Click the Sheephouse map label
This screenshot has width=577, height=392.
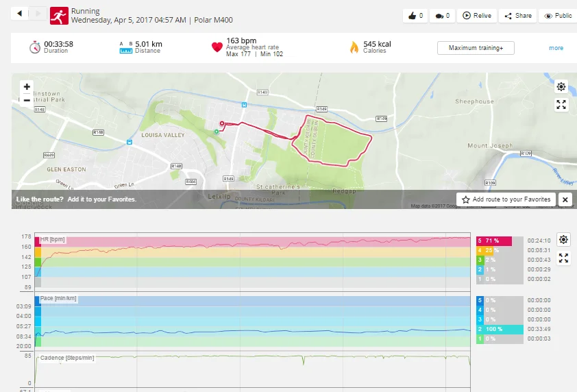pyautogui.click(x=474, y=101)
